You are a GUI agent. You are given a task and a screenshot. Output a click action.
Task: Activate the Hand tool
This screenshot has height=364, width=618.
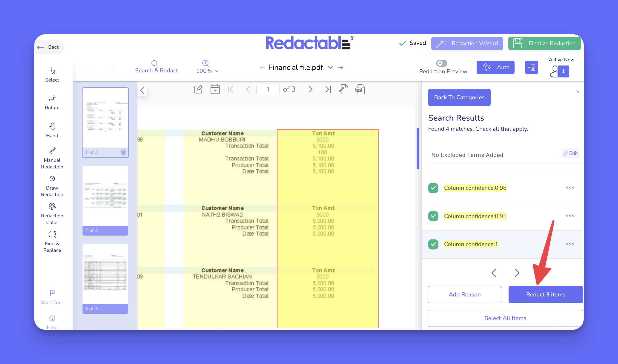click(x=52, y=130)
